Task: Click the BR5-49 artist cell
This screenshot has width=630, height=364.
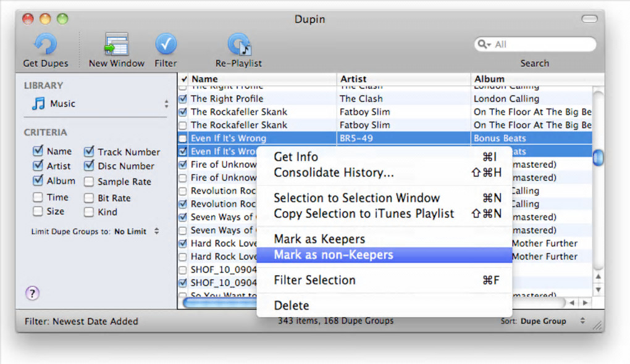Action: [x=403, y=138]
